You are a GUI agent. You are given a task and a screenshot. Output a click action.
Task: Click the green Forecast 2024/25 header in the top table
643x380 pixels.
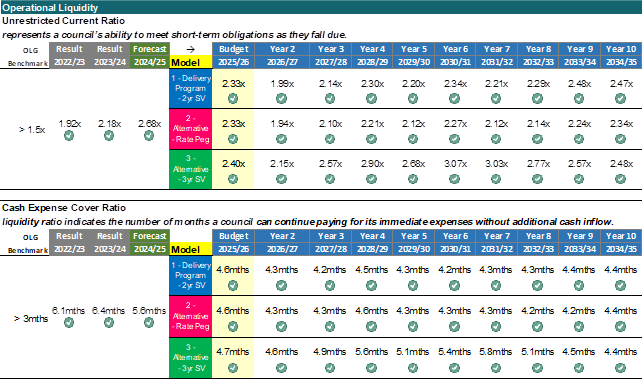(x=150, y=55)
